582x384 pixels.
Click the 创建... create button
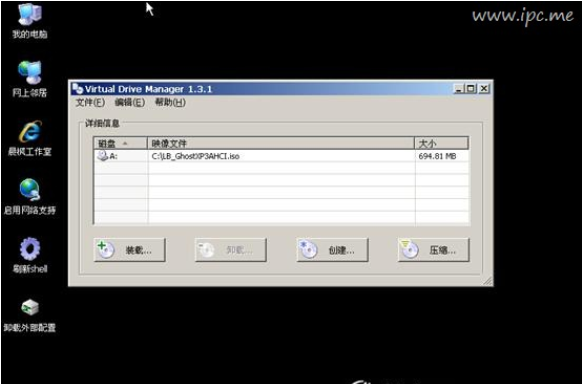coord(332,250)
